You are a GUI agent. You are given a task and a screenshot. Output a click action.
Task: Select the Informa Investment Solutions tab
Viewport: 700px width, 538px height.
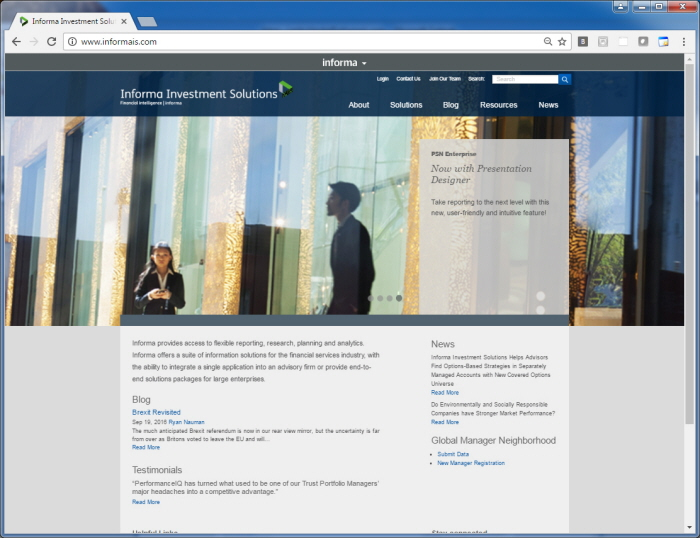click(x=74, y=21)
